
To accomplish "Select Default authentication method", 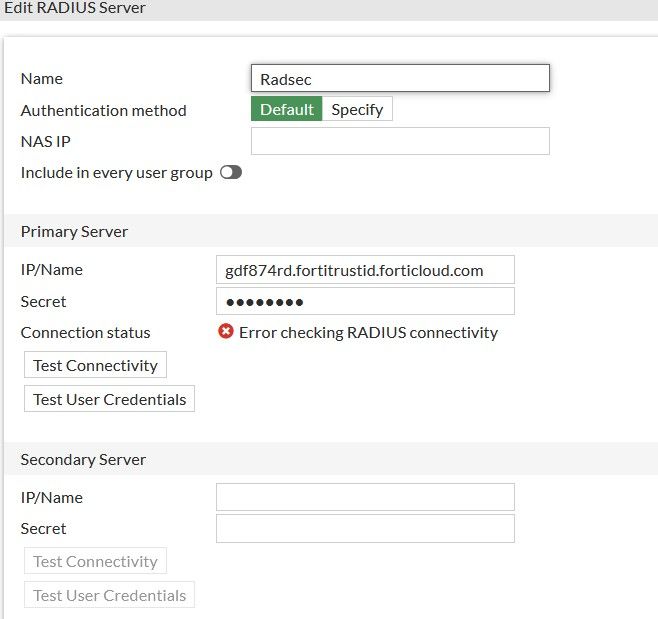I will pos(287,110).
